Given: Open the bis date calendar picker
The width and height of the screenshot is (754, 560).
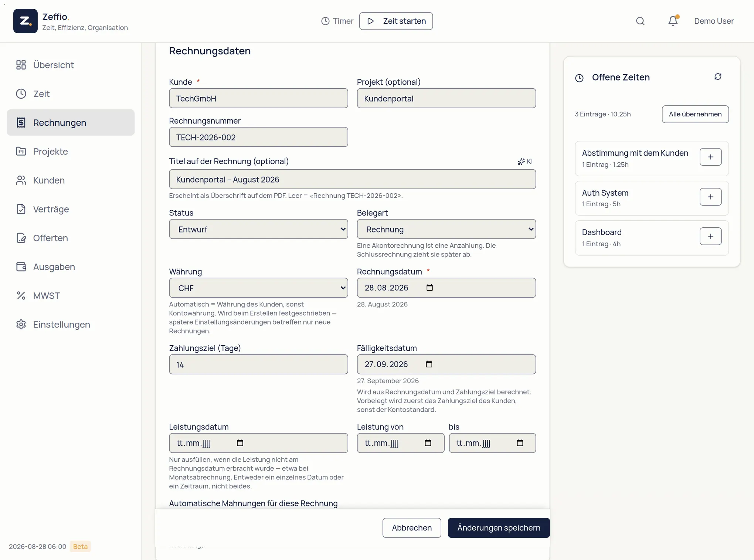Looking at the screenshot, I should (x=520, y=443).
